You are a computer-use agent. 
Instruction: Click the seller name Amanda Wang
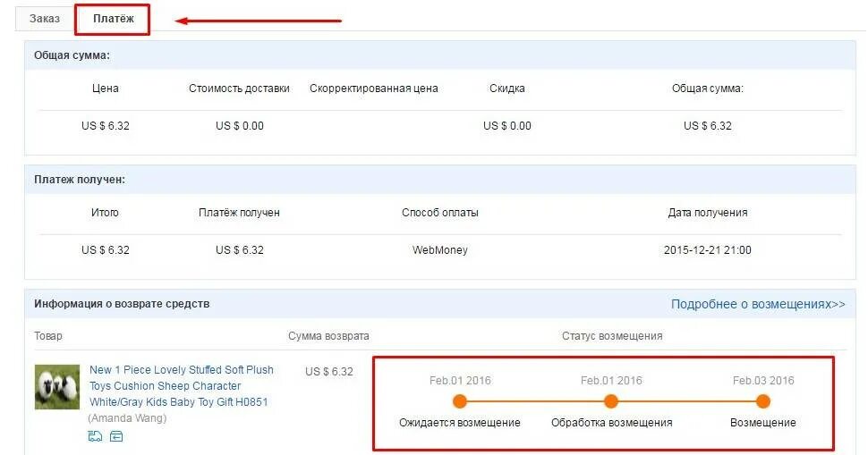point(125,418)
